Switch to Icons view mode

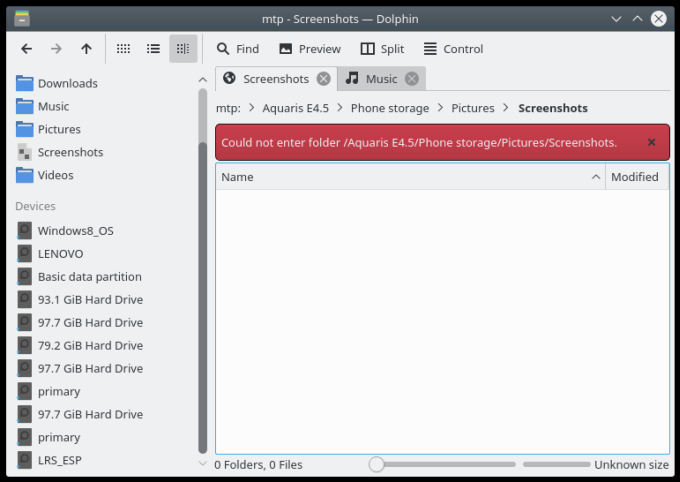tap(123, 49)
